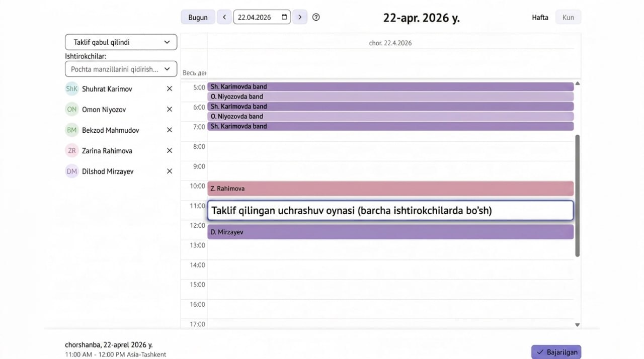644x359 pixels.
Task: Open Z. Rahimova event at 10:00
Action: (390, 189)
